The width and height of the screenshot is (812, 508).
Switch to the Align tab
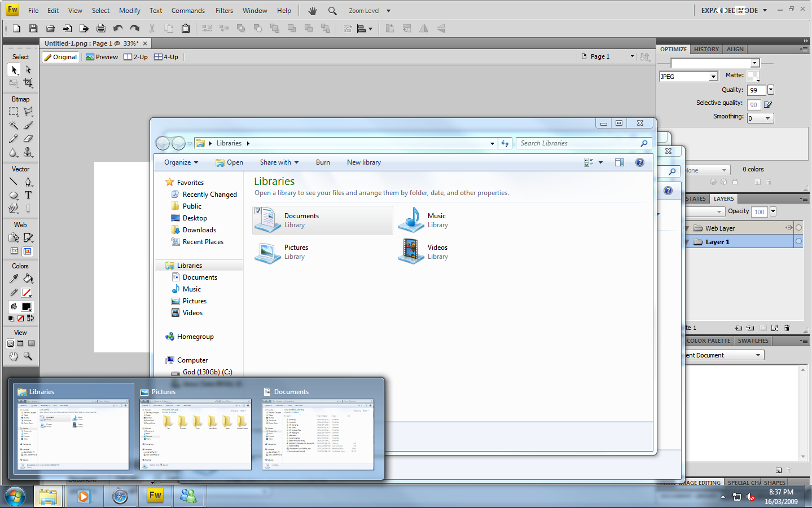coord(735,50)
